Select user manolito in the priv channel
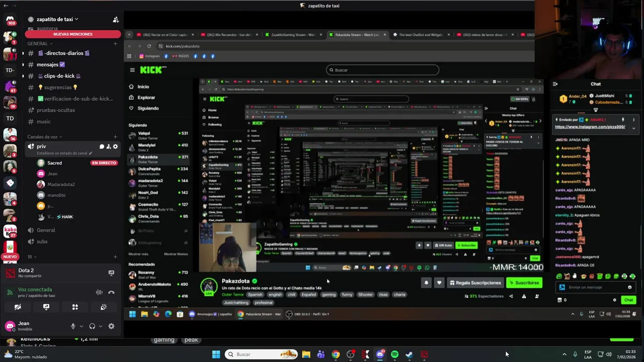This screenshot has width=644, height=362. point(56,195)
